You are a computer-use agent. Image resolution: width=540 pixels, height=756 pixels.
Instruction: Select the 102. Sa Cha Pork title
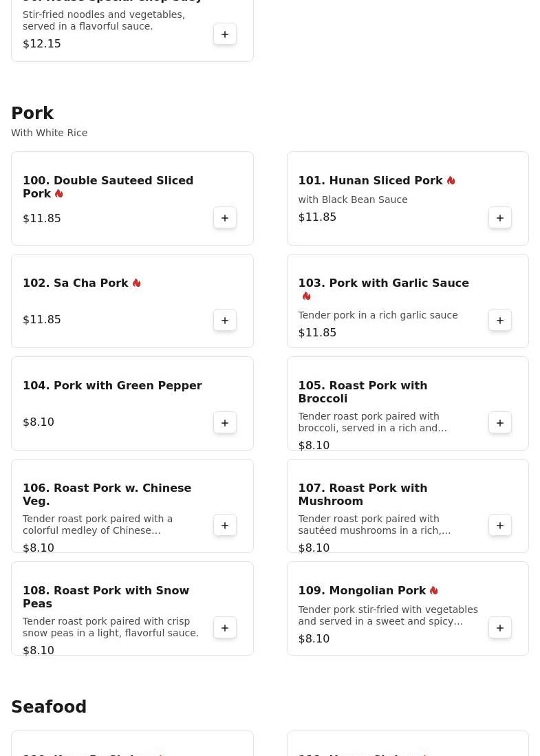click(76, 283)
